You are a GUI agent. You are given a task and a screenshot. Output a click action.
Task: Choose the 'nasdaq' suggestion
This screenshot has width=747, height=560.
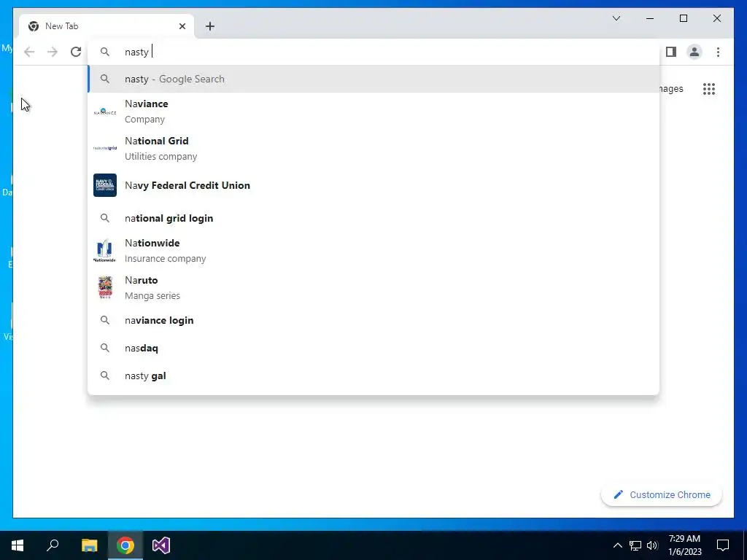click(374, 348)
